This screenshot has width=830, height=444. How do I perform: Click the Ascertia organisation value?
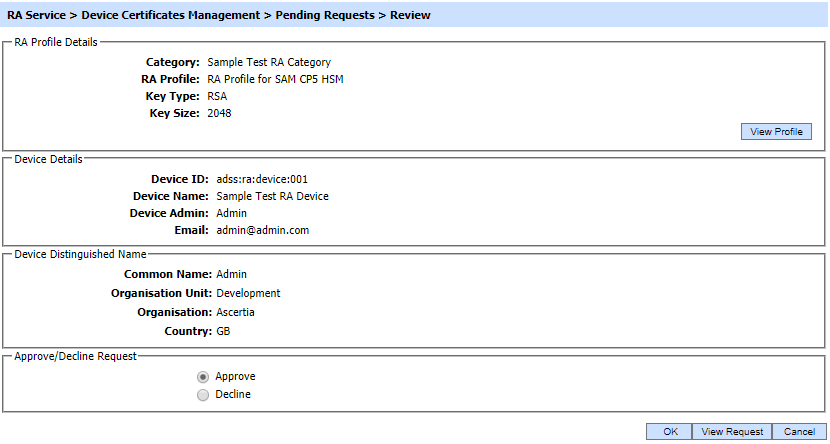point(235,312)
